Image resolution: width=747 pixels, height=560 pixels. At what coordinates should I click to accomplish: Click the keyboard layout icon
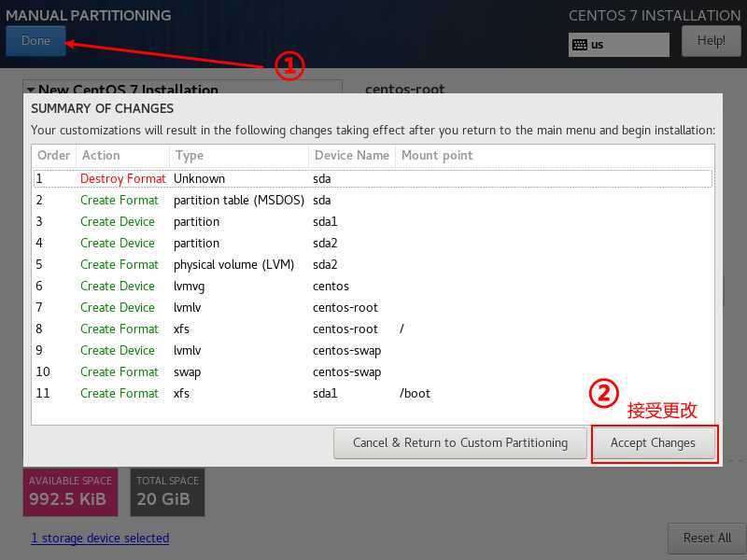point(579,45)
